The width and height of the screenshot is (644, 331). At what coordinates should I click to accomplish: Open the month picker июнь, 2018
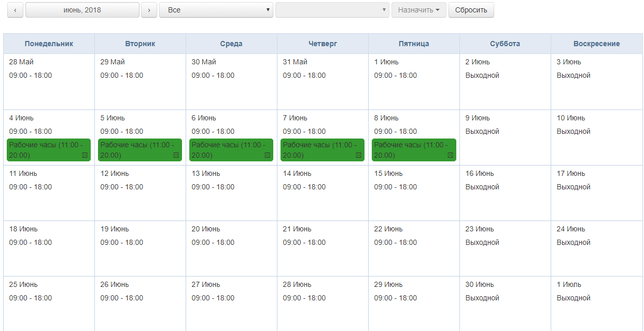(82, 10)
